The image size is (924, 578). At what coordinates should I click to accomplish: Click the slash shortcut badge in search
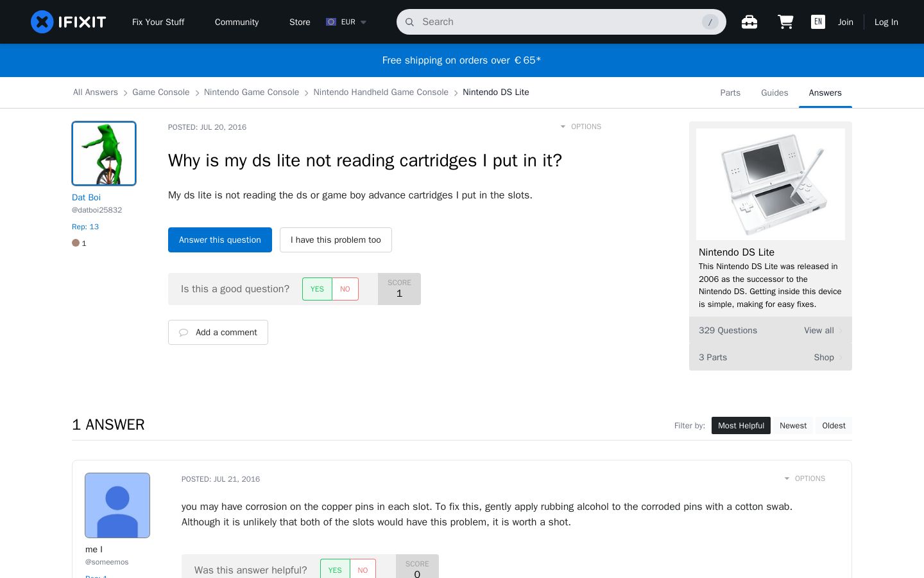[x=710, y=22]
